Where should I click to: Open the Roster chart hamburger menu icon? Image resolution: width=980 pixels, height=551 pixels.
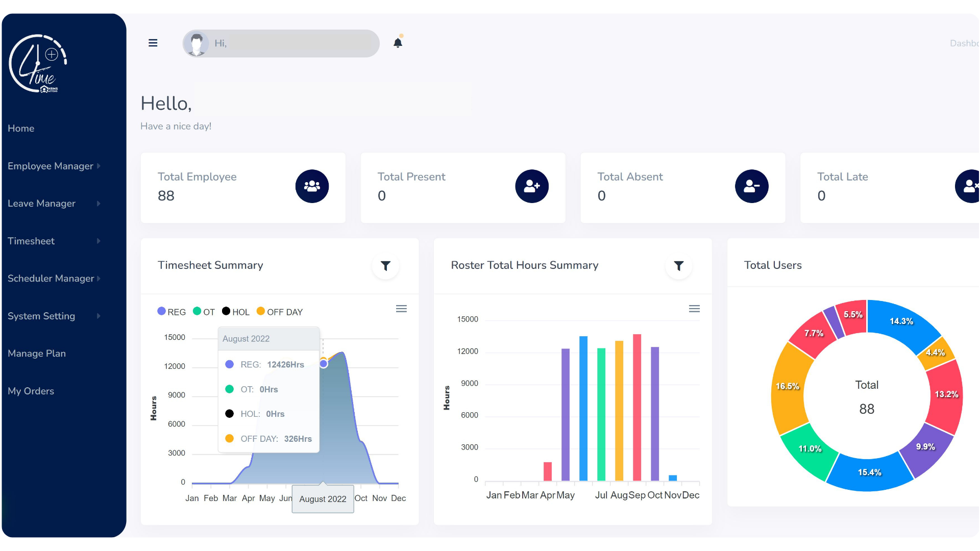click(x=694, y=309)
